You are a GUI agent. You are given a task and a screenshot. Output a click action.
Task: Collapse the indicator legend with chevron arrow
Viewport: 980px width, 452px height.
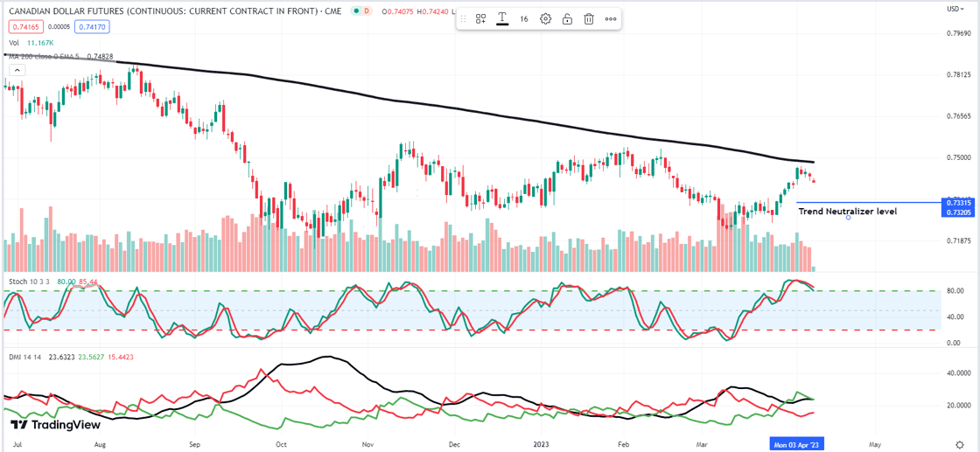pyautogui.click(x=17, y=70)
